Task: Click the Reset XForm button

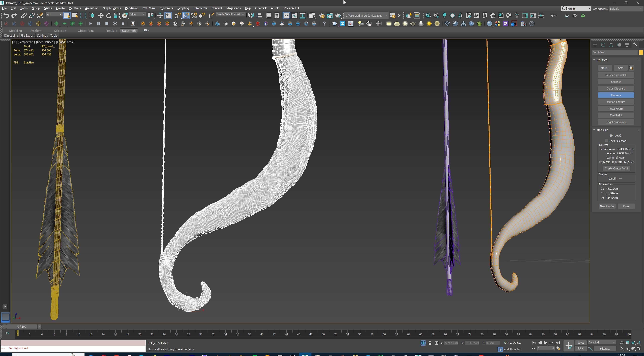Action: tap(616, 109)
